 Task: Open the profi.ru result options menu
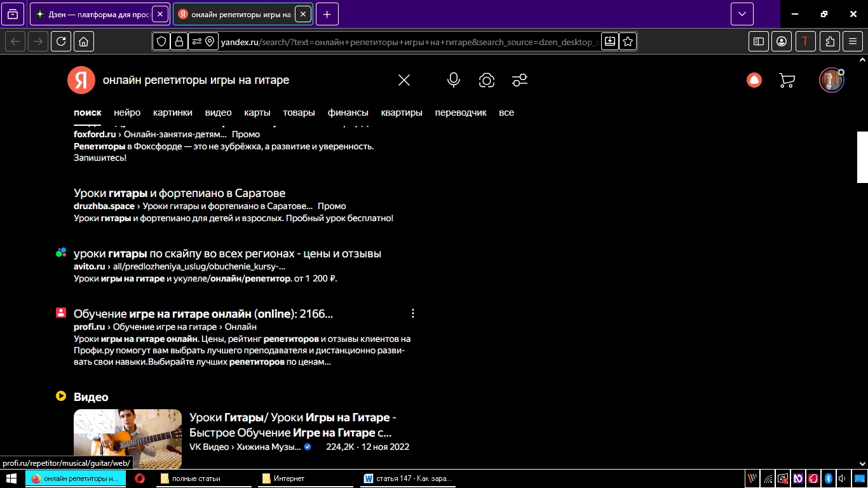click(413, 313)
